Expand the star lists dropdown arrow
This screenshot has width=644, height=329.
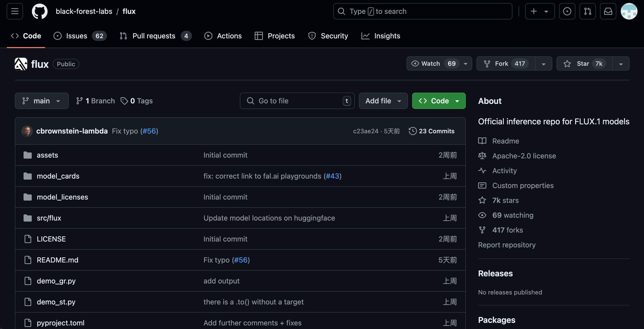point(621,64)
